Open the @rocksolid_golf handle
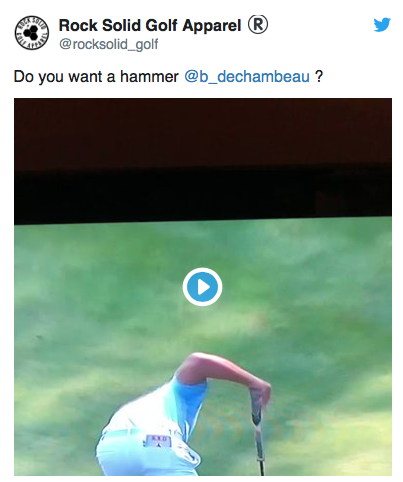The height and width of the screenshot is (482, 403). point(108,44)
